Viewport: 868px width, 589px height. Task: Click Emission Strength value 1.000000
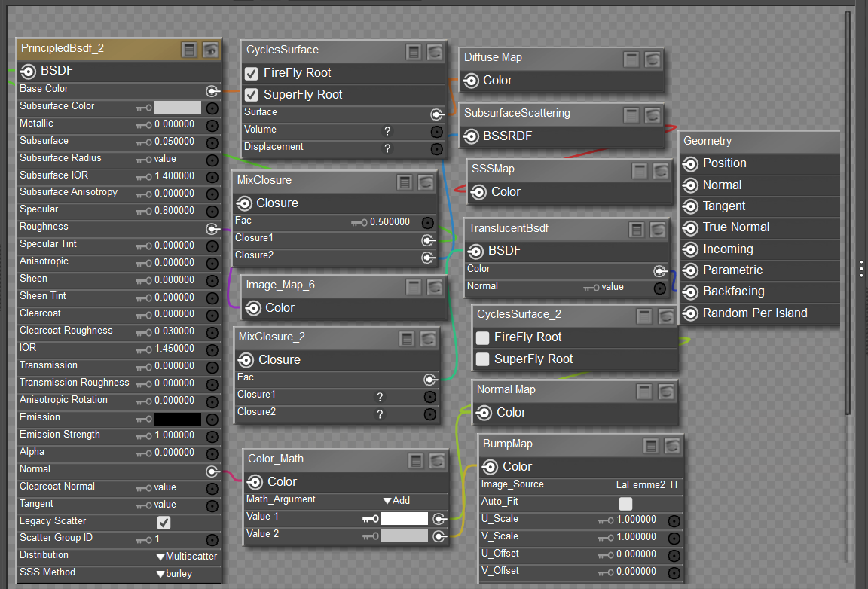pyautogui.click(x=174, y=435)
